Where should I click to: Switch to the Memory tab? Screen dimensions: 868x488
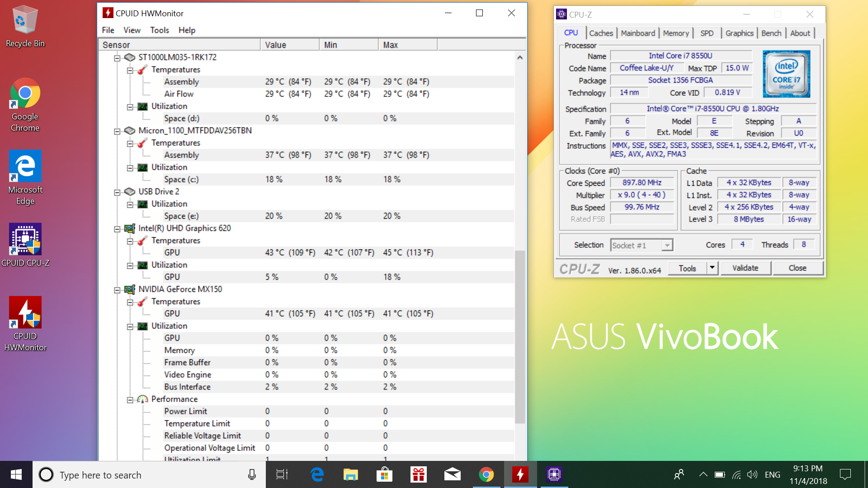pos(676,33)
